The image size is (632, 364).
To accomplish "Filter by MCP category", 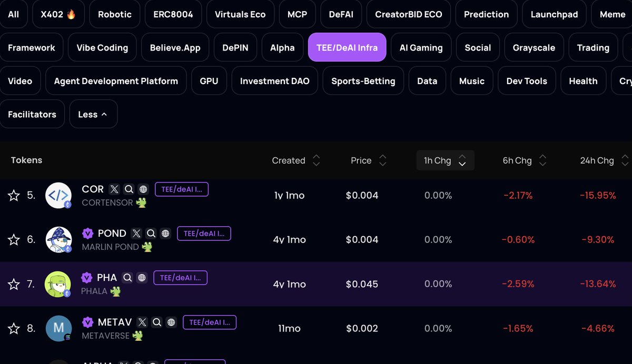I will coord(297,14).
